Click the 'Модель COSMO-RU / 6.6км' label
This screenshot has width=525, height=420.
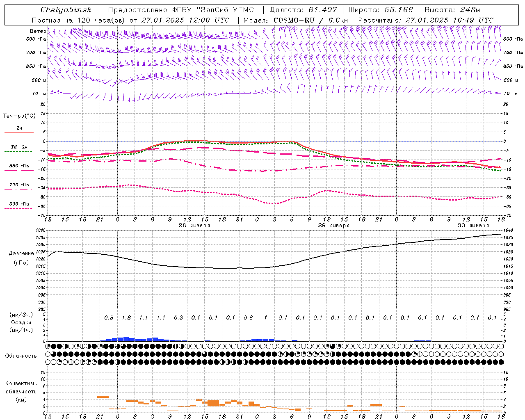[x=295, y=20]
